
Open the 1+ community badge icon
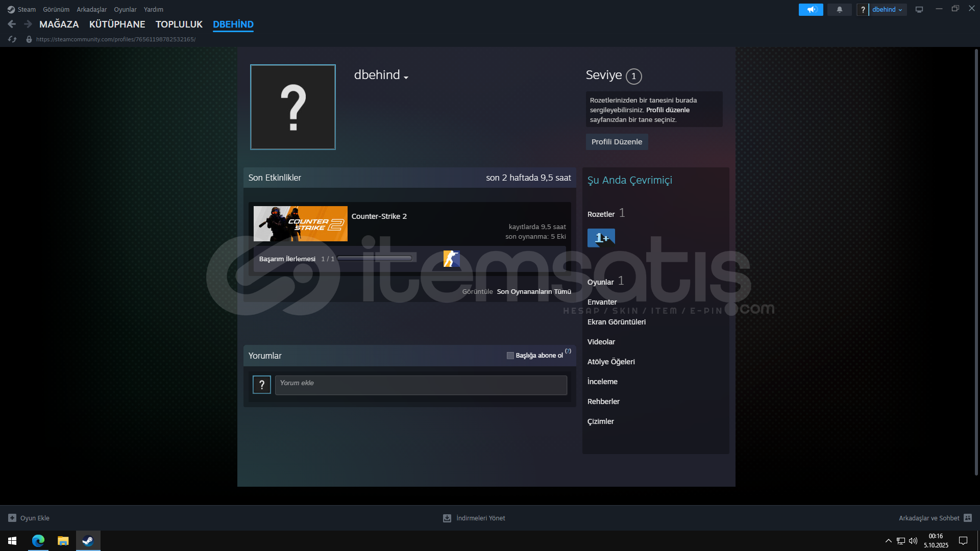point(601,238)
